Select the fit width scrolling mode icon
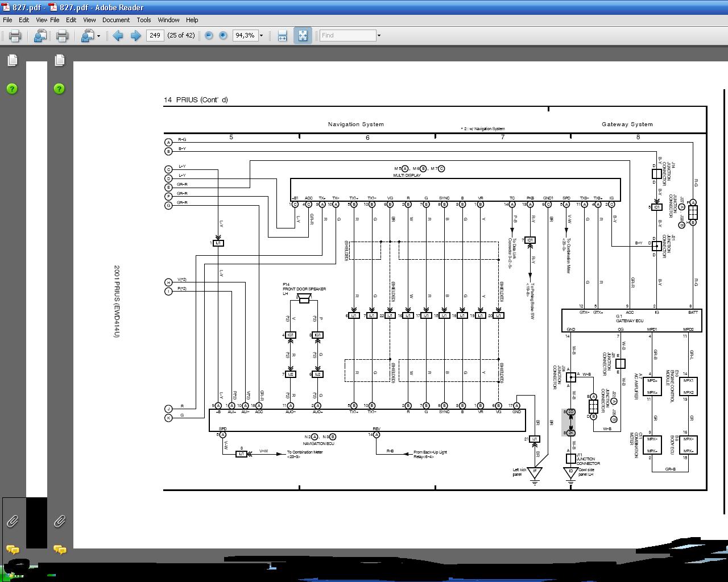Screen dimensions: 728x582 [282, 36]
